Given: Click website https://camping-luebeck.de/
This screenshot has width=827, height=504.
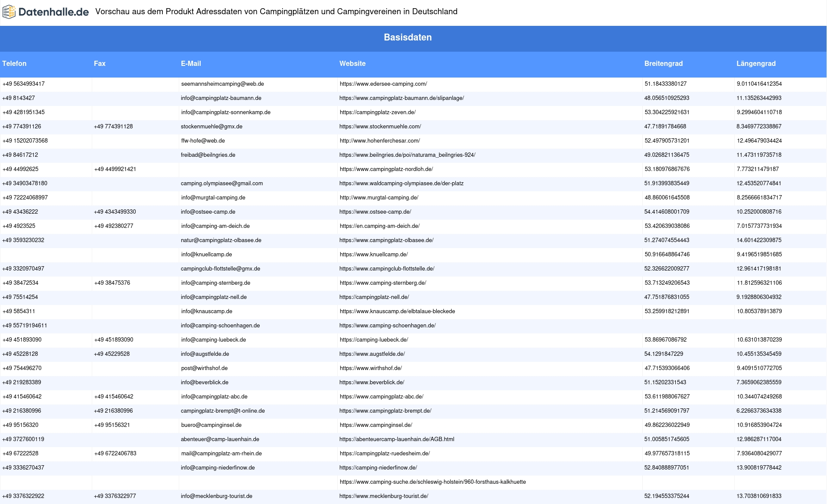Looking at the screenshot, I should click(373, 340).
